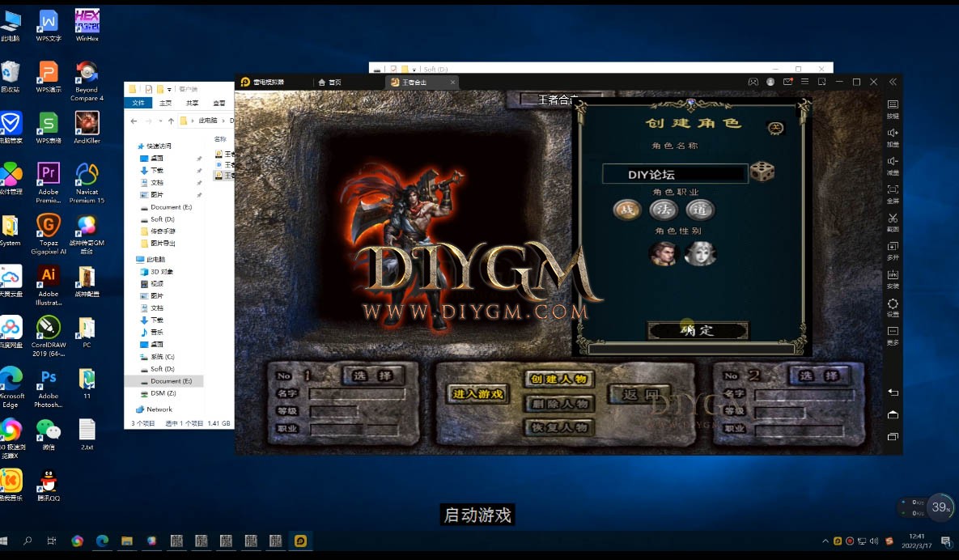Viewport: 959px width, 560px height.
Task: Close the 王者合击 emulator tab
Action: pos(452,83)
